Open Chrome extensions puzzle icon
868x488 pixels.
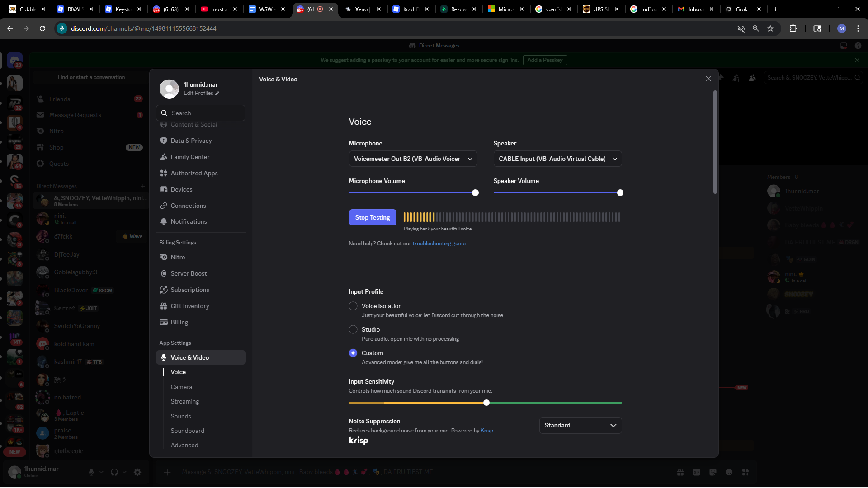793,28
